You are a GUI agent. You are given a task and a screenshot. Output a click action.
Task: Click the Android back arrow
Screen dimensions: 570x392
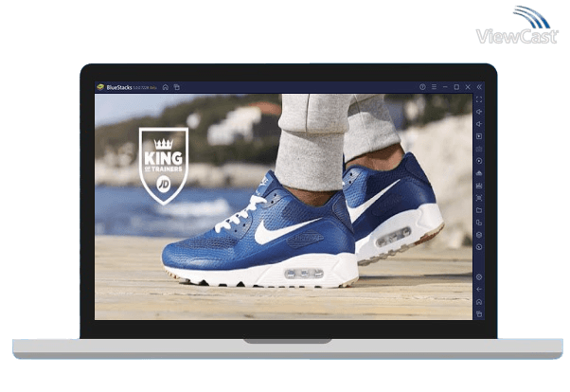click(479, 290)
